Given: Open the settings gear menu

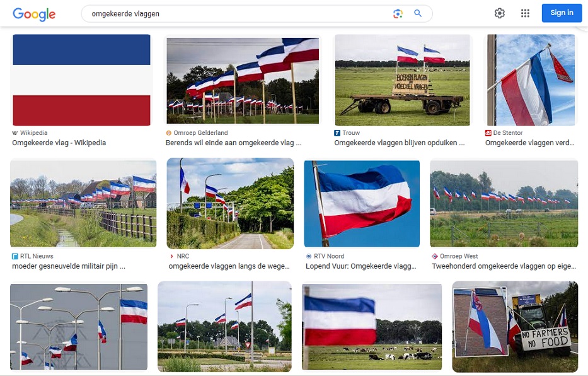Looking at the screenshot, I should [500, 13].
